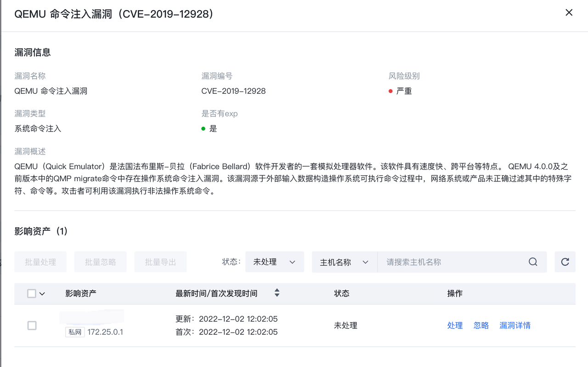Check the select-all checkbox in table header
This screenshot has width=588, height=367.
32,293
